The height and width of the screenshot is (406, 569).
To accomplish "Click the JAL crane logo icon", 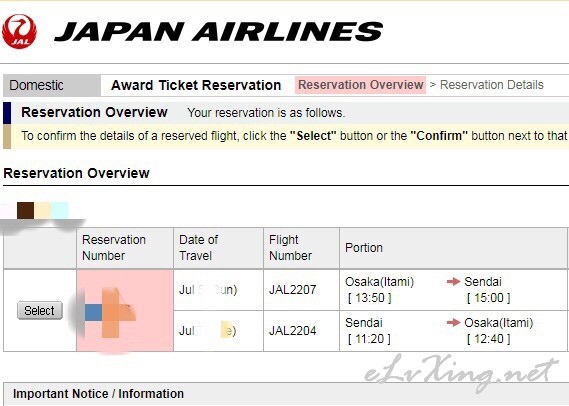I will click(19, 31).
